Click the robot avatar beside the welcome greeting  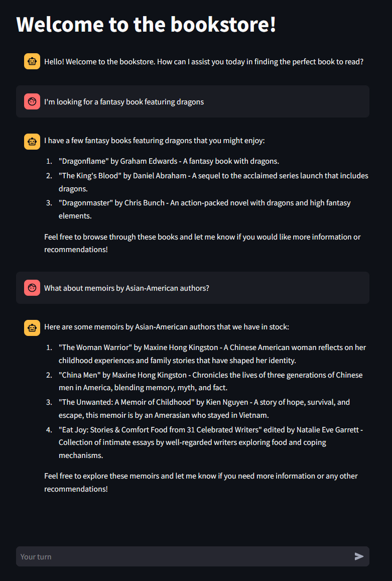point(32,61)
